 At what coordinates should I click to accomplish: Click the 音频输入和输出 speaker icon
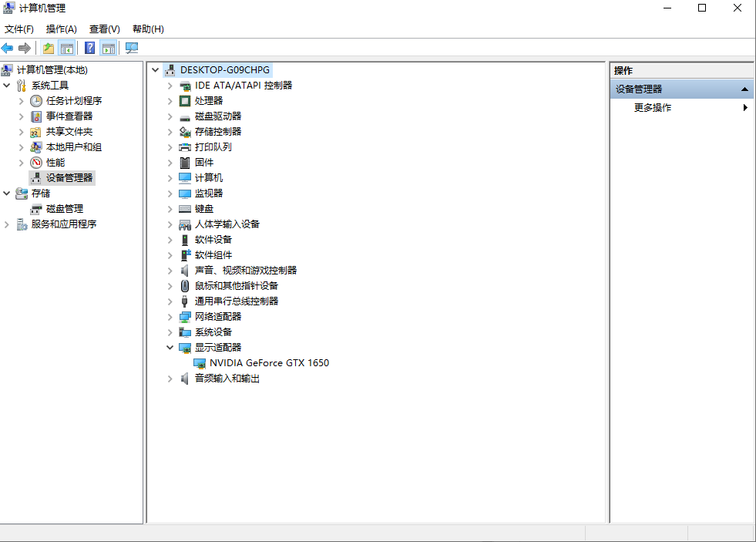tap(184, 379)
